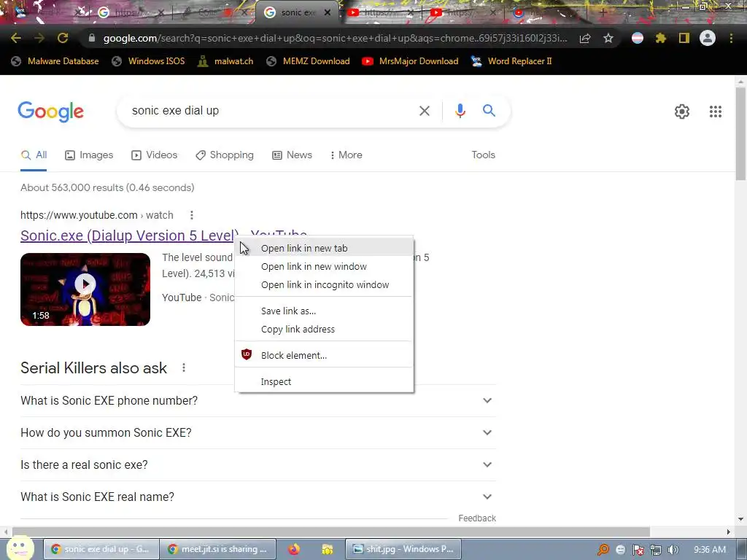Click the orange magnifier tray icon

coord(603,550)
